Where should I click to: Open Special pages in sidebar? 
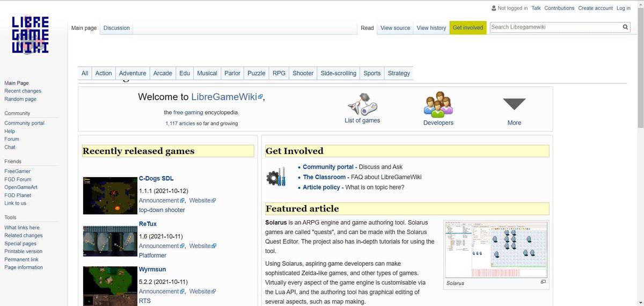pyautogui.click(x=20, y=243)
